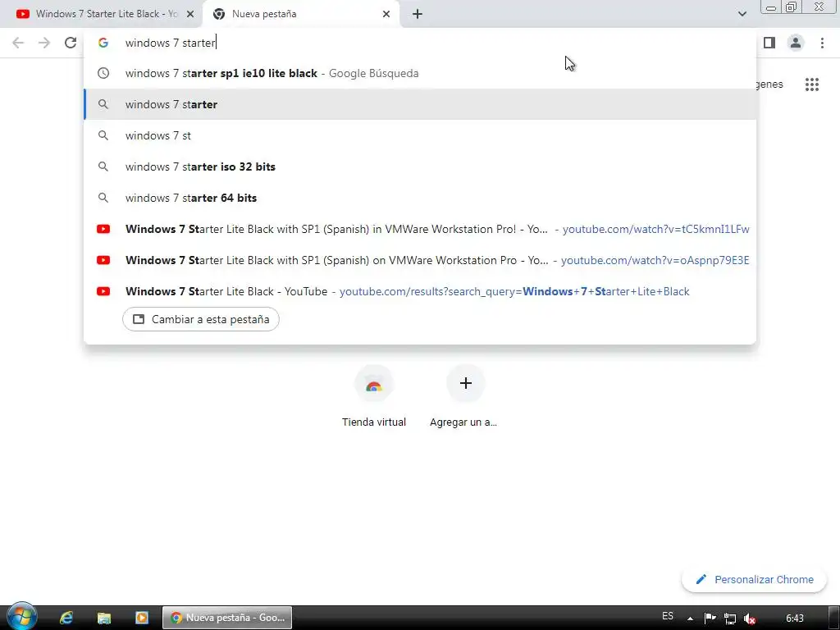Go back with the browser back arrow
Viewport: 840px width, 630px height.
coord(18,43)
